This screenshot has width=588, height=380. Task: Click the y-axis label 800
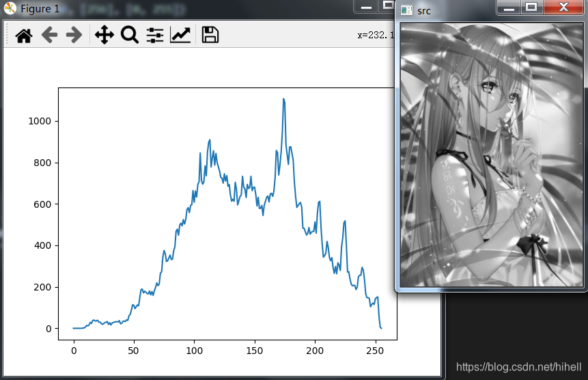click(x=42, y=163)
